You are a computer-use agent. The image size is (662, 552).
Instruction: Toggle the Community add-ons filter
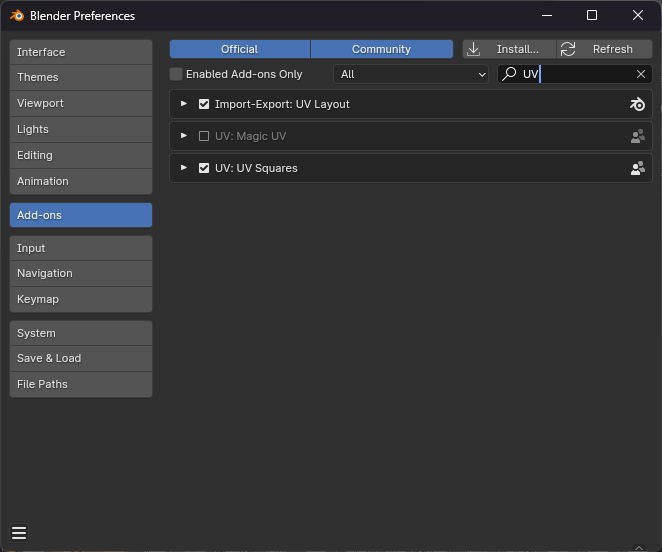coord(382,49)
